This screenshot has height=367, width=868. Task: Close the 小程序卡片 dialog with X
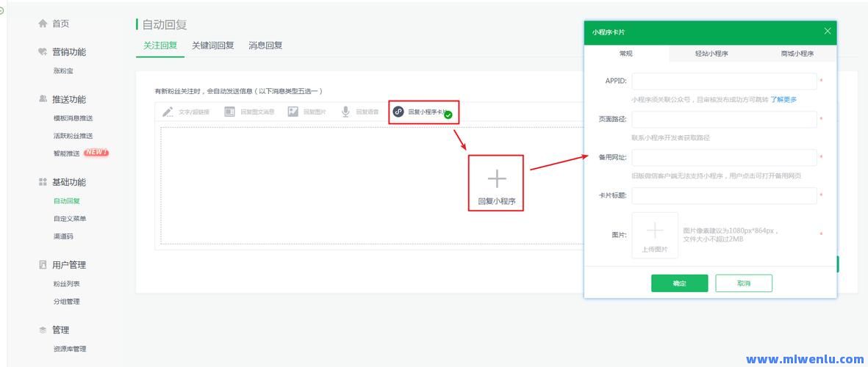pyautogui.click(x=828, y=31)
